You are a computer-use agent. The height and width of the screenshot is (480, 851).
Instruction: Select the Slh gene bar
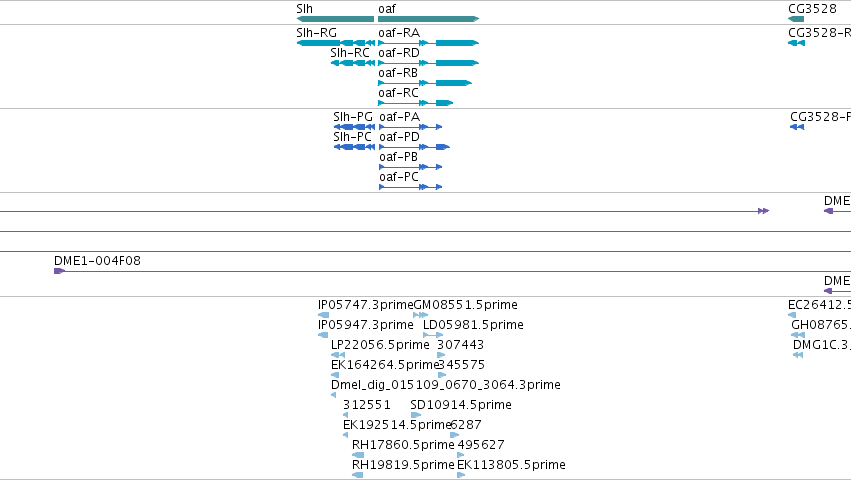(x=335, y=19)
